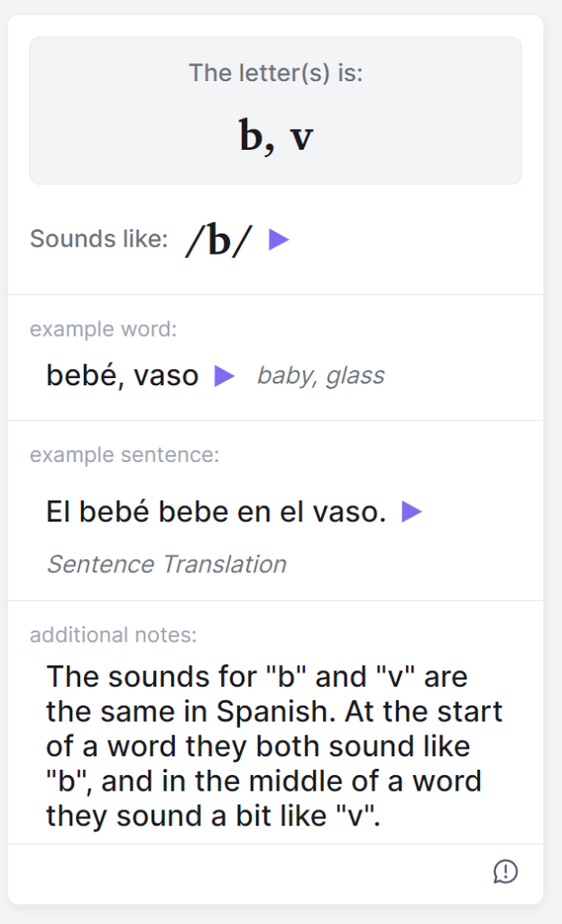
Task: Click the "baby, glass" translation text
Action: coord(320,376)
